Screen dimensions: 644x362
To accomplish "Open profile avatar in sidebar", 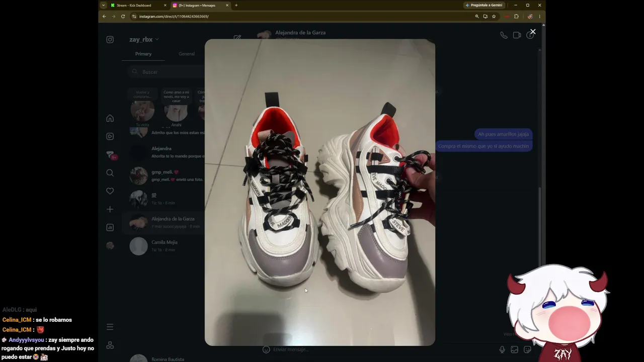I will coord(110,245).
